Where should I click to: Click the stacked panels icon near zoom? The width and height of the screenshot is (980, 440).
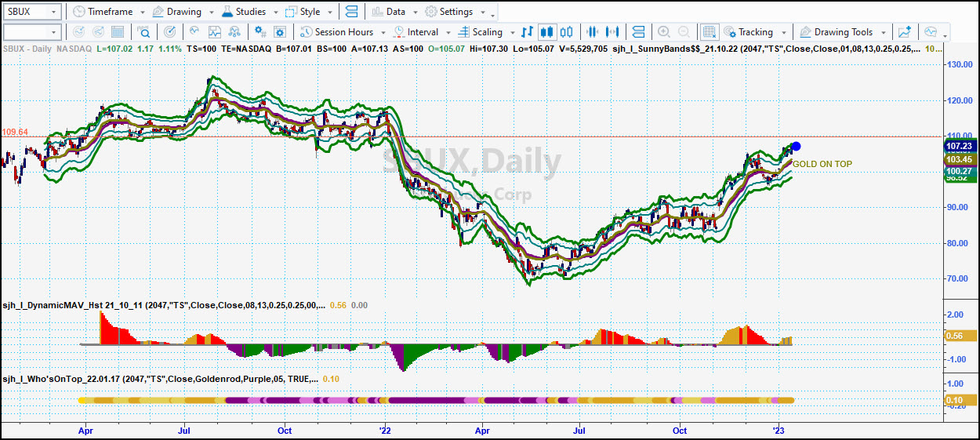pos(638,32)
